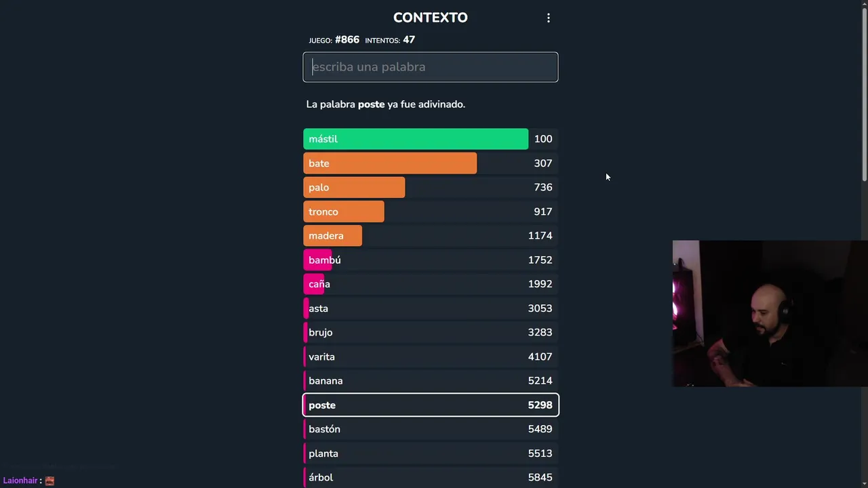
Task: Select the banana guess row
Action: point(430,381)
